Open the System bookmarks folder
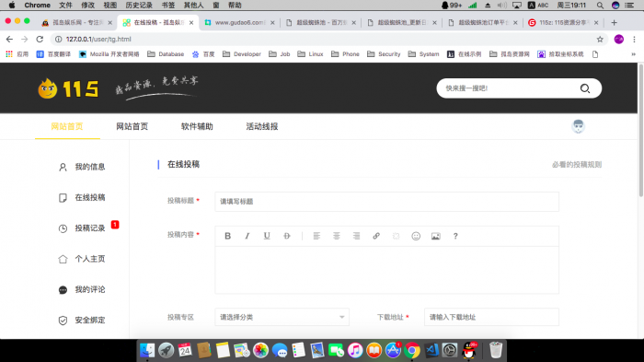644x362 pixels. pos(423,54)
